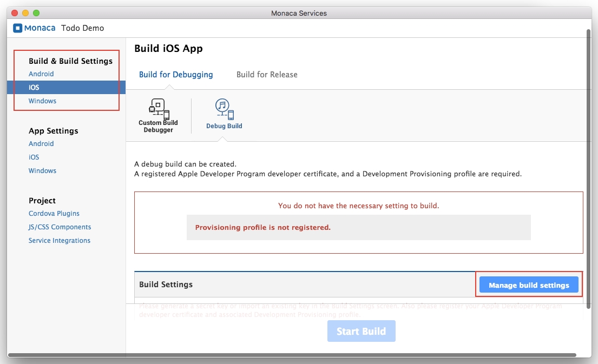
Task: Click the Build iOS App heading
Action: pos(168,49)
